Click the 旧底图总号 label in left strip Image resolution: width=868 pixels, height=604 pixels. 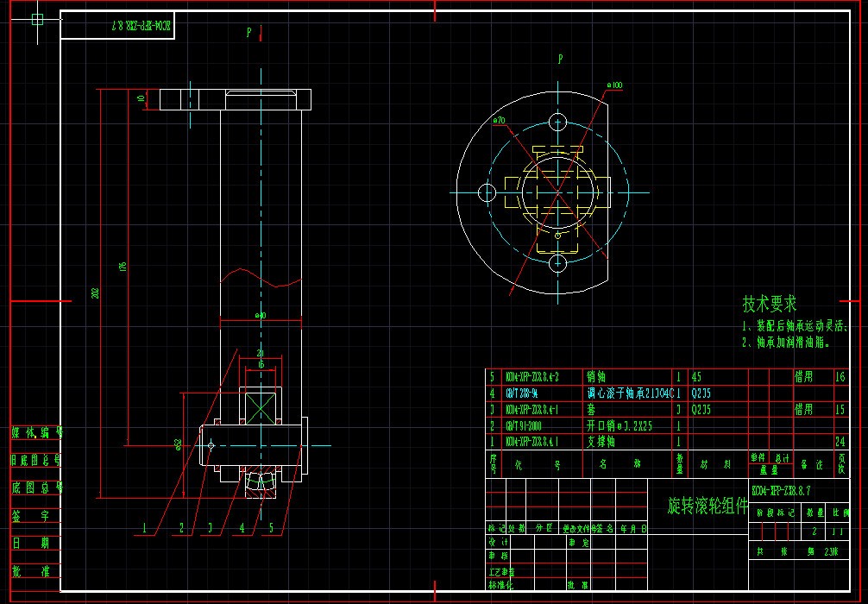(36, 460)
